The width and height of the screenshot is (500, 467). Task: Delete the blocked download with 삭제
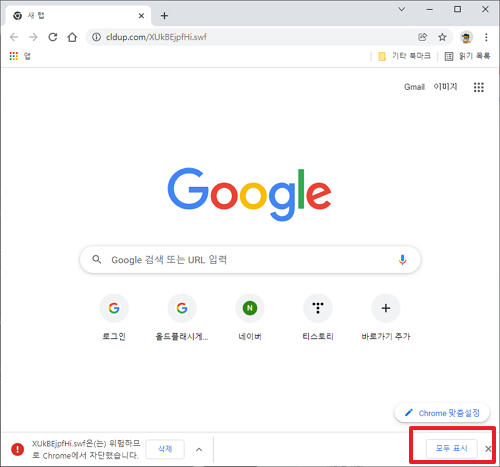tap(165, 449)
